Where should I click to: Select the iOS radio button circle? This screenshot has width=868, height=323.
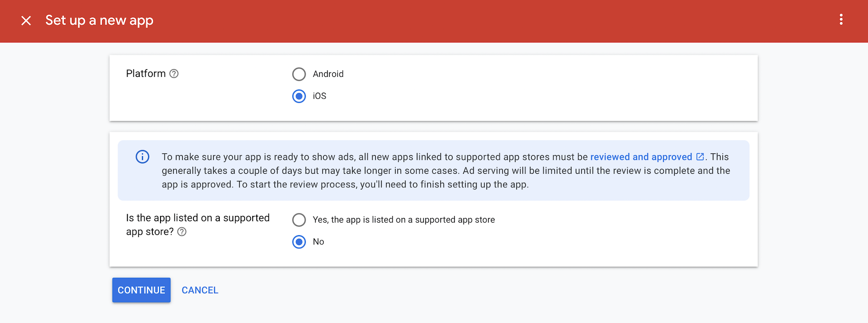[299, 96]
